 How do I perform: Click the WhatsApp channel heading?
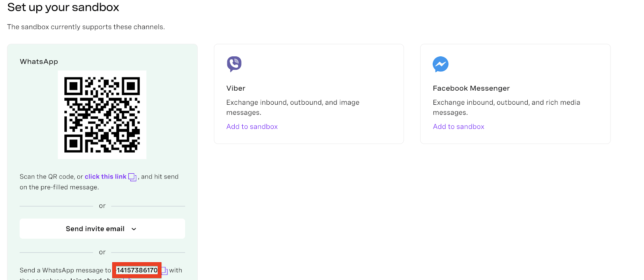click(39, 62)
